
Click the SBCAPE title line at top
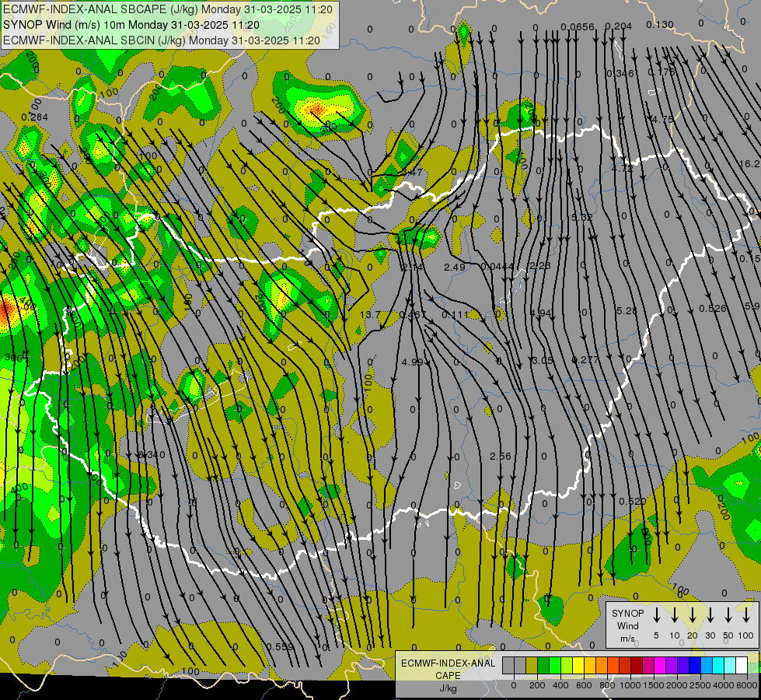(x=168, y=9)
